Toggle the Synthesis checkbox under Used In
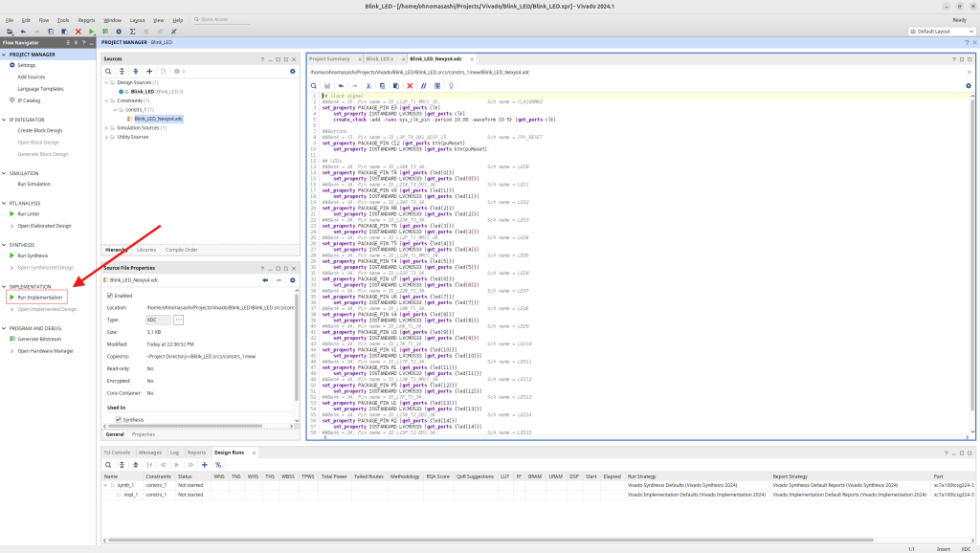Image resolution: width=980 pixels, height=553 pixels. point(118,419)
